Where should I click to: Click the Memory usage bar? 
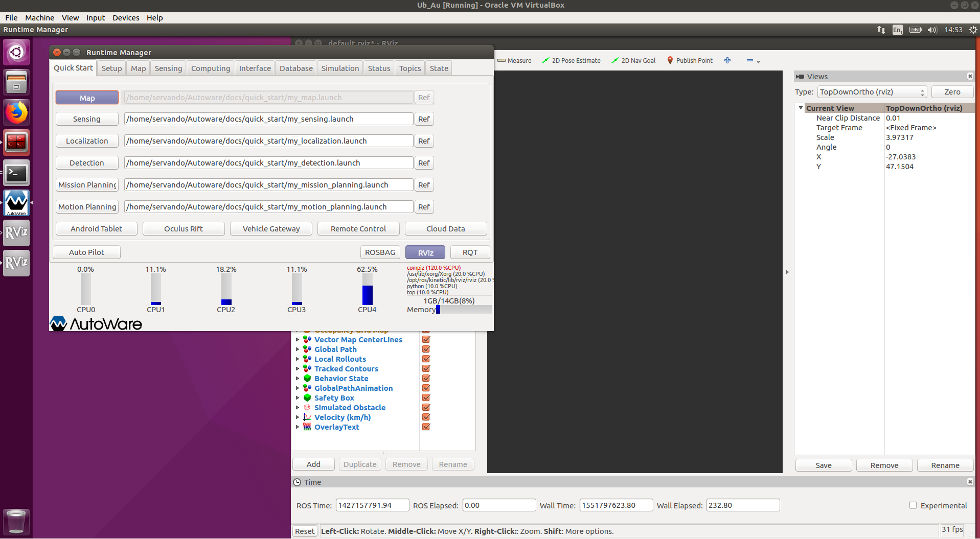click(x=464, y=309)
